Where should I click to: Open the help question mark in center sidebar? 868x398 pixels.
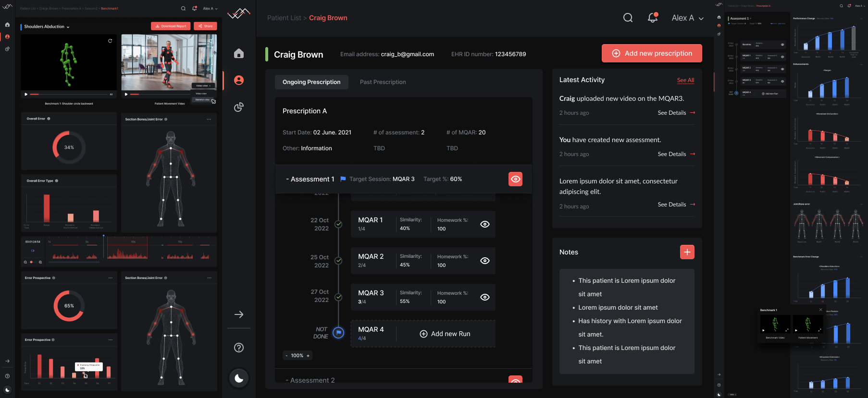coord(239,348)
